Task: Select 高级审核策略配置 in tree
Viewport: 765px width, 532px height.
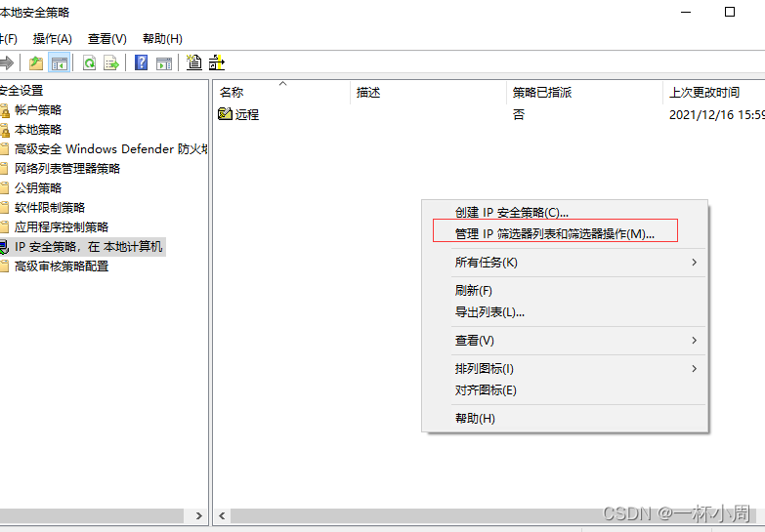Action: pos(62,266)
